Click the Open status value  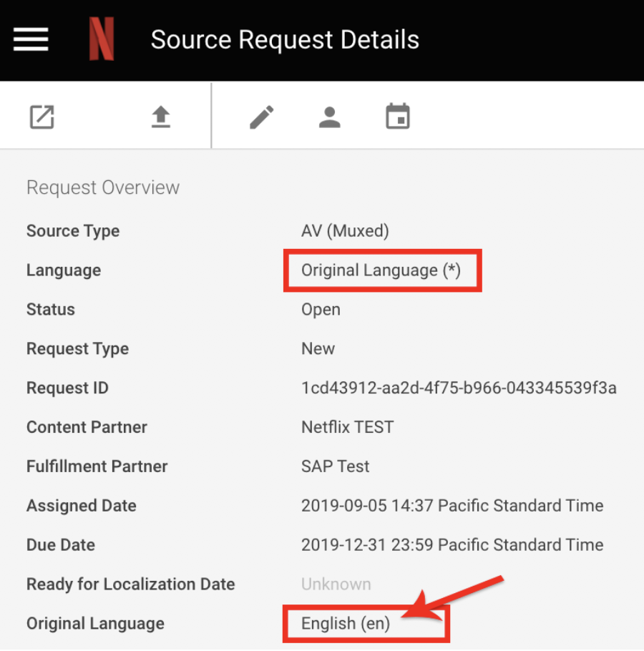[x=321, y=310]
